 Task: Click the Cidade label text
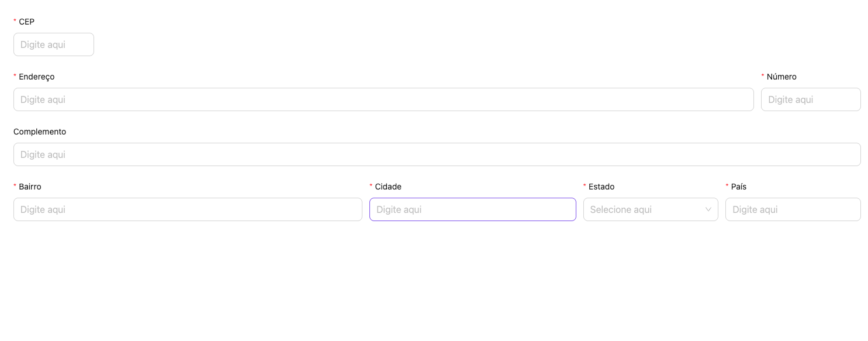point(388,187)
